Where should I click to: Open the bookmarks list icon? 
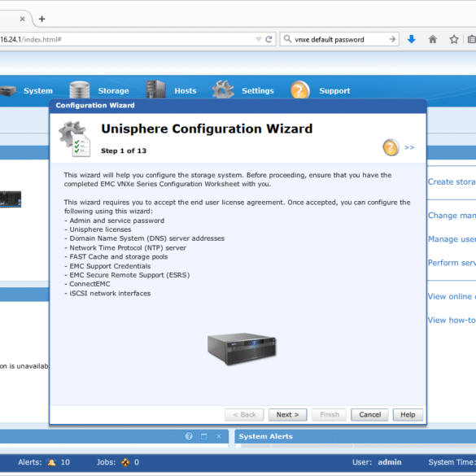coord(471,39)
